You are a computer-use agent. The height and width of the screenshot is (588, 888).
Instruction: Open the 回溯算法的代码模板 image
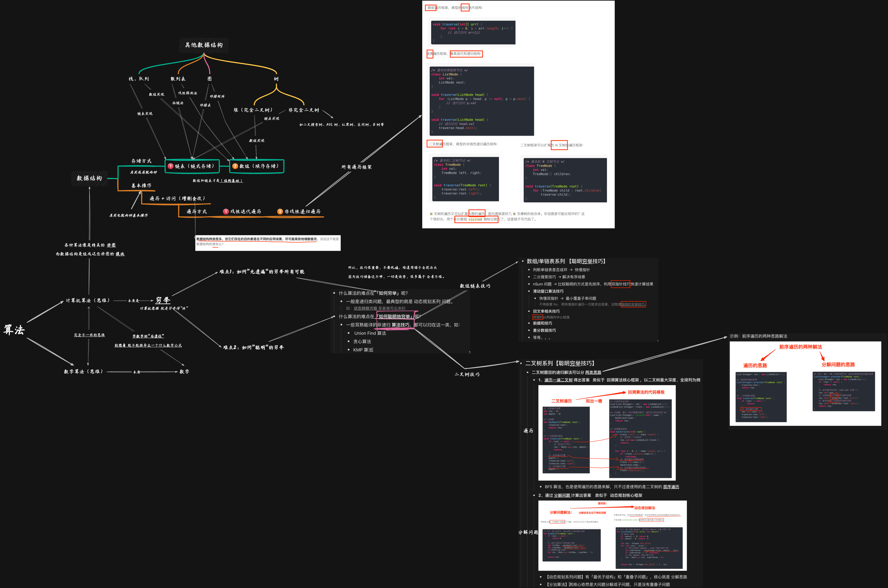tap(607, 433)
